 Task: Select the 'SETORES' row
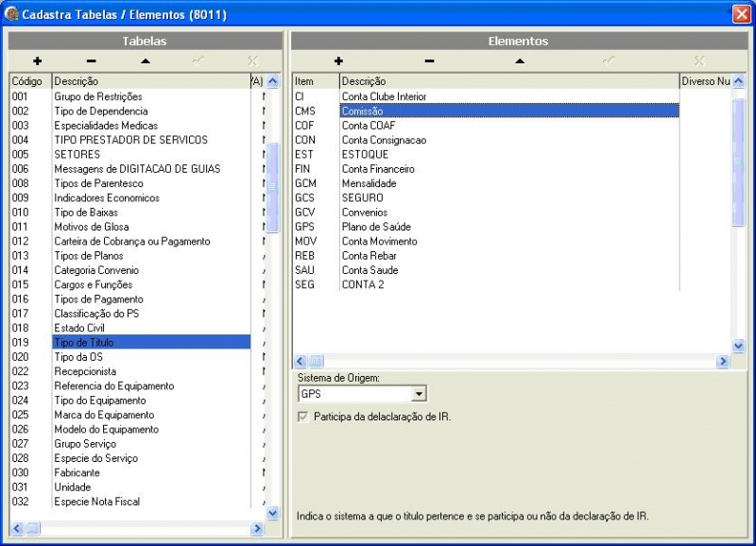tap(137, 154)
